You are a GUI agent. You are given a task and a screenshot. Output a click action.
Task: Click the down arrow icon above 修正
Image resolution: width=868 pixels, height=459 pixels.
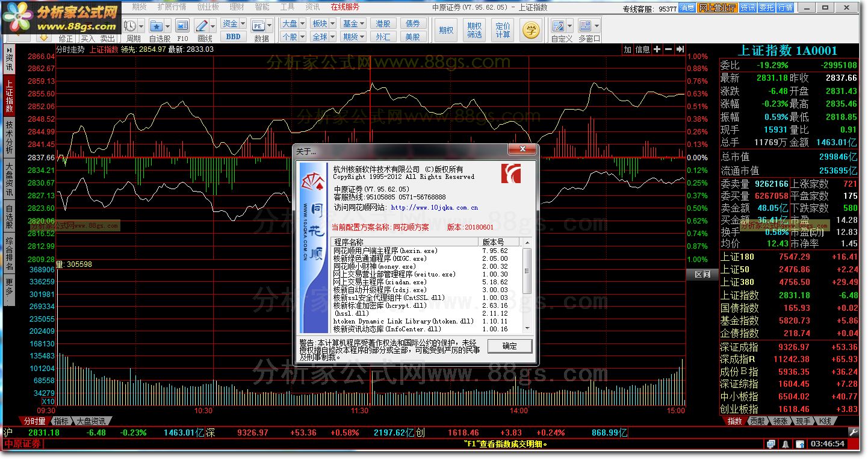44,37
